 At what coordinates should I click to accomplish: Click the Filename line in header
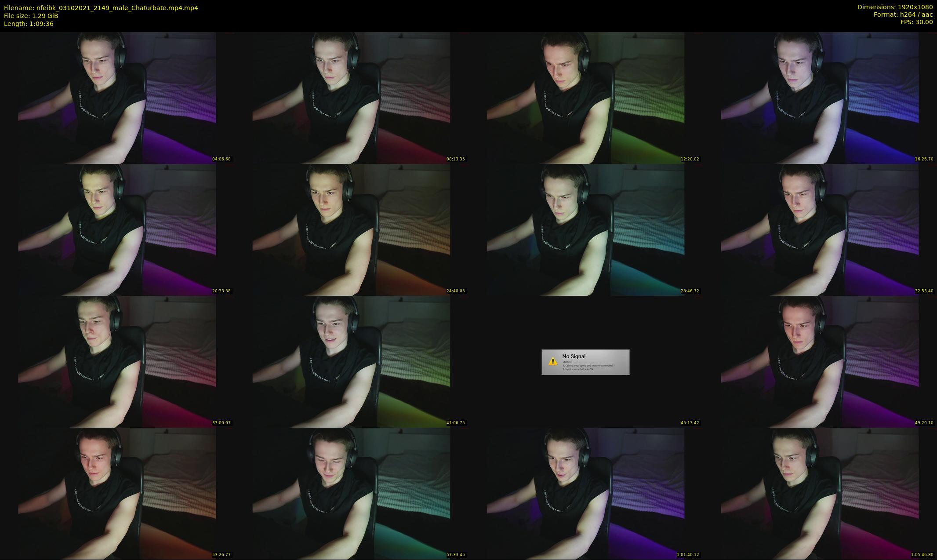101,8
